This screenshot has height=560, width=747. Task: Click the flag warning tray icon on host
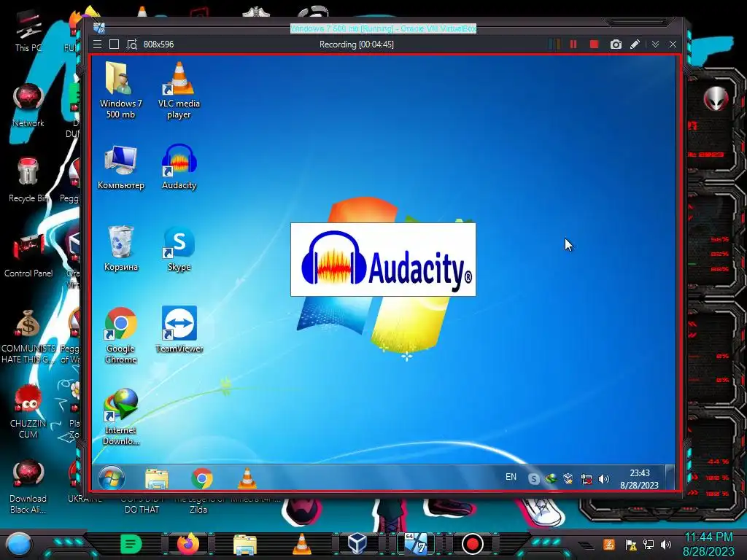(x=631, y=544)
